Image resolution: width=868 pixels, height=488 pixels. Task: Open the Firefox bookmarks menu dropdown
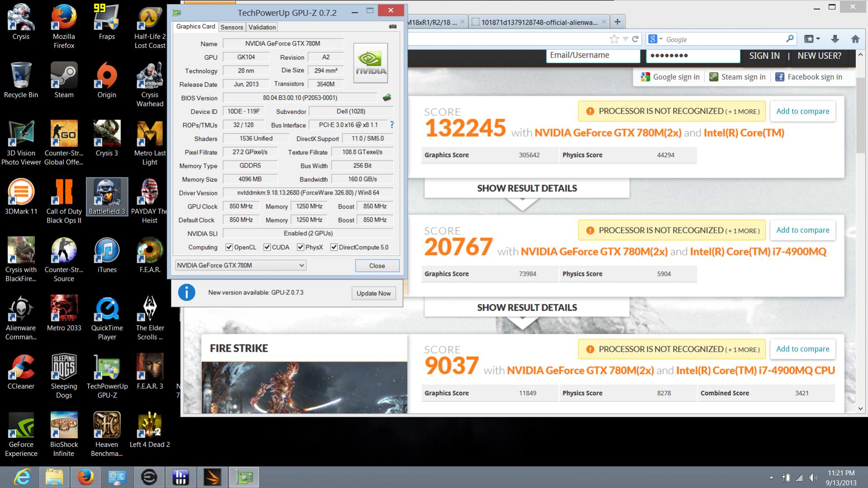pyautogui.click(x=812, y=39)
